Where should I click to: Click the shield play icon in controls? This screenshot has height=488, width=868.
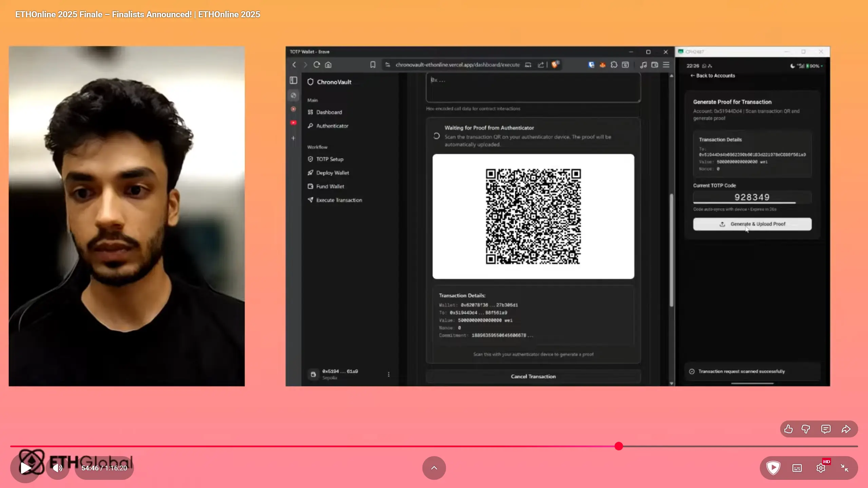coord(773,468)
